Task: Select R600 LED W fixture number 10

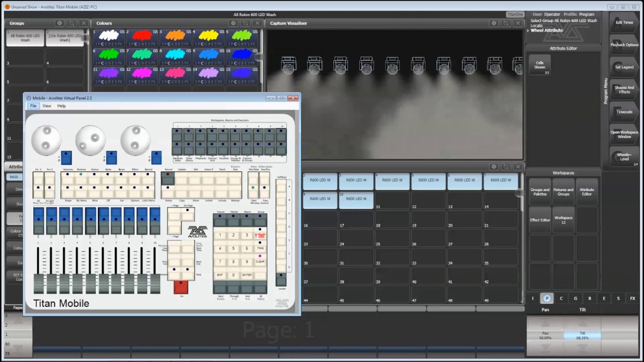Action: pos(356,199)
